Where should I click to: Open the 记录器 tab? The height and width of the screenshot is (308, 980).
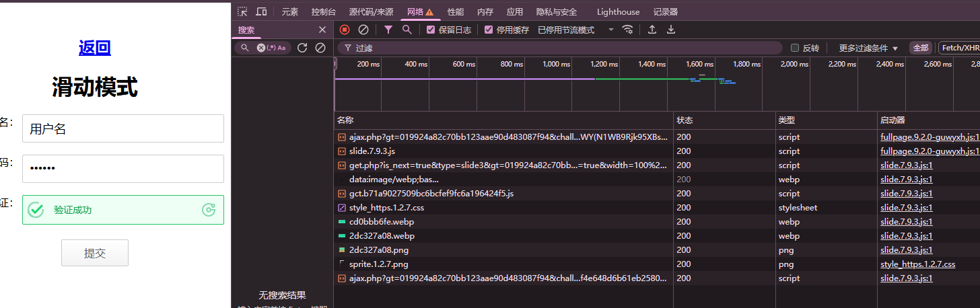click(666, 11)
